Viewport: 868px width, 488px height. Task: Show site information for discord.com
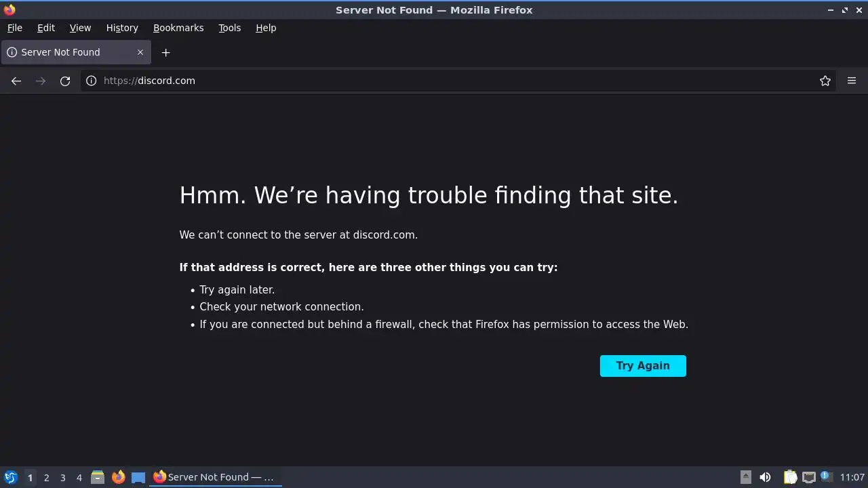92,81
